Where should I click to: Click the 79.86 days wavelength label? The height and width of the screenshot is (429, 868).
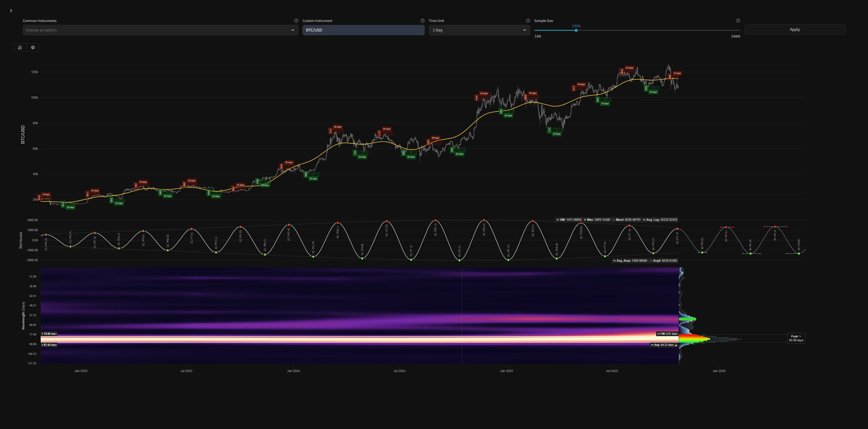(49, 334)
